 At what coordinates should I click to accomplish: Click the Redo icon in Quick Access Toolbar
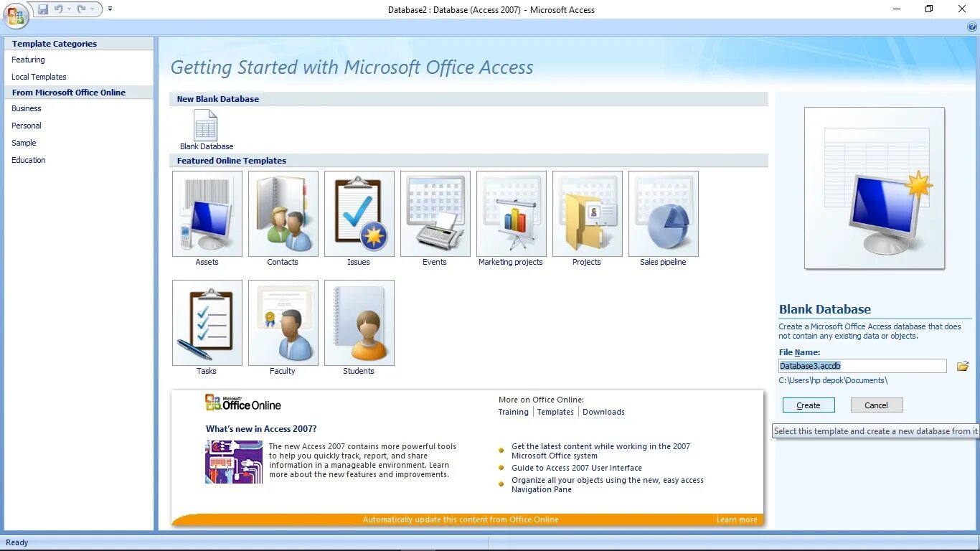click(81, 9)
